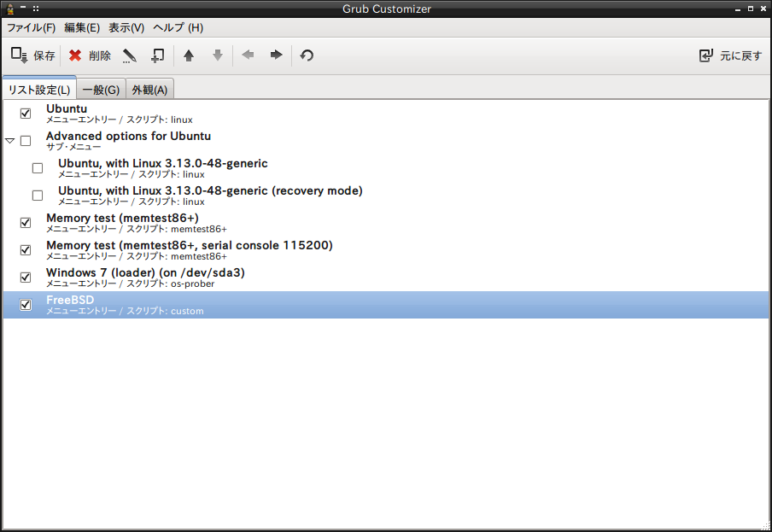Viewport: 772px width, 532px height.
Task: Click the circular reload icon
Action: coord(307,56)
